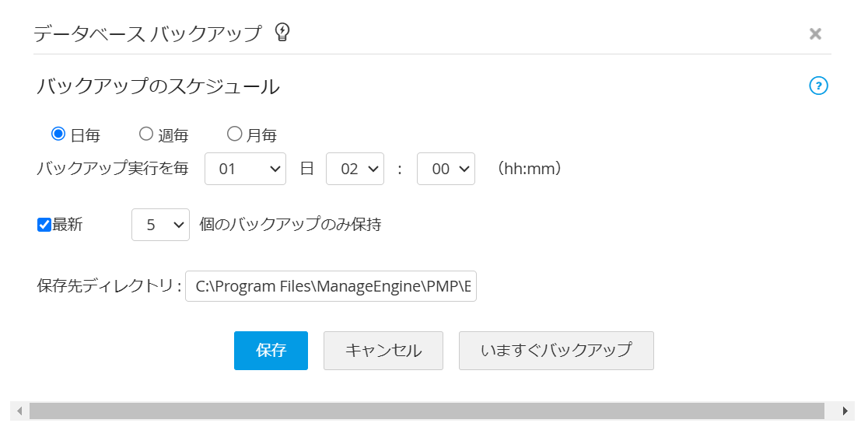
Task: Click the lightbulb tips icon beside the title
Action: point(283,33)
